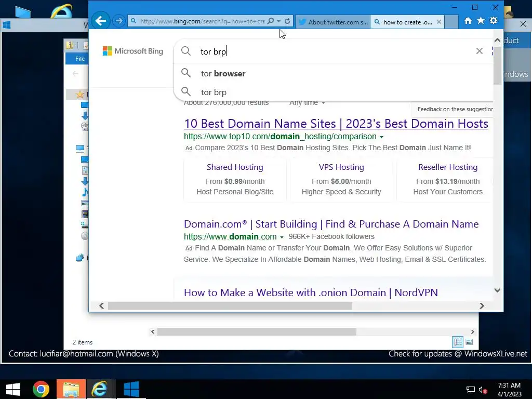Image resolution: width=532 pixels, height=399 pixels.
Task: Click 'Feedback on these suggestions'
Action: [x=455, y=109]
